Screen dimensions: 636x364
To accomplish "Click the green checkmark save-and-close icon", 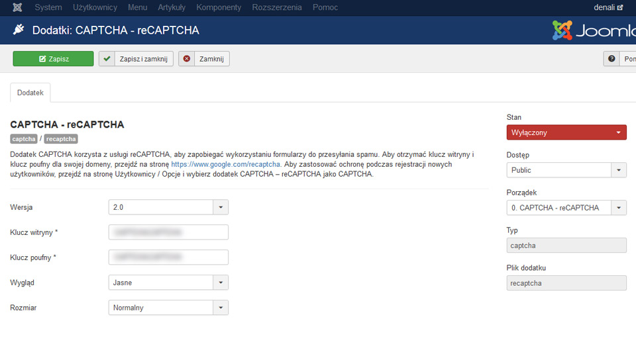I will (x=107, y=59).
